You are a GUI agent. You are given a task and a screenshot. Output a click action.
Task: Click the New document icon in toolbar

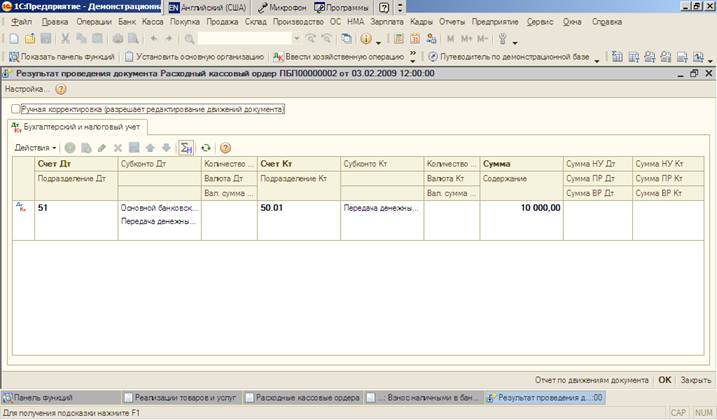14,39
